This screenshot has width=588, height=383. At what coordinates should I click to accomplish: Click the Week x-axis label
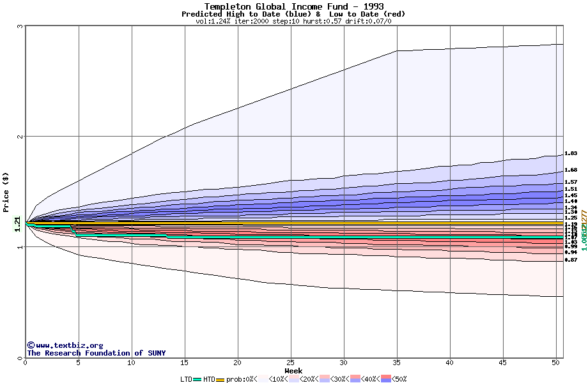293,371
